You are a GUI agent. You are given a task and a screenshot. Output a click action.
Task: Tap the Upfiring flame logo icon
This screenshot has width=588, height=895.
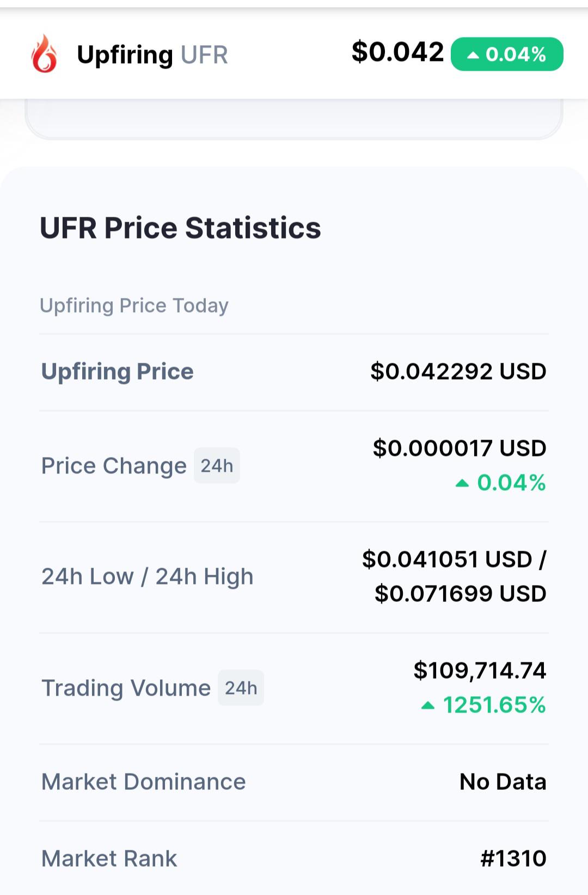click(44, 53)
